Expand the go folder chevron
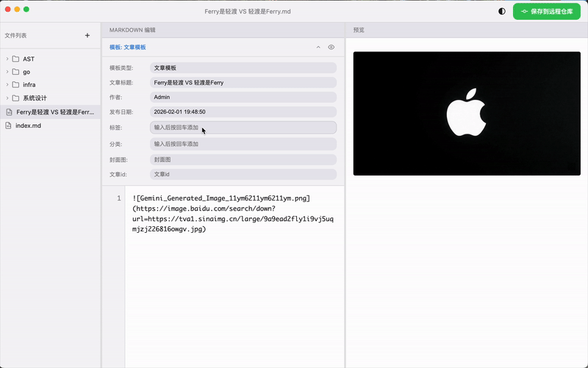The image size is (588, 368). (7, 71)
